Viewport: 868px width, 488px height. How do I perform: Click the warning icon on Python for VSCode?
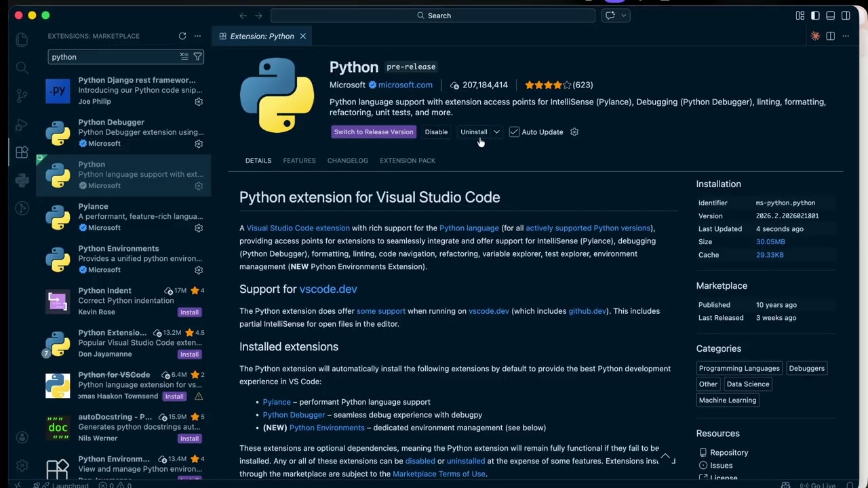pos(199,396)
